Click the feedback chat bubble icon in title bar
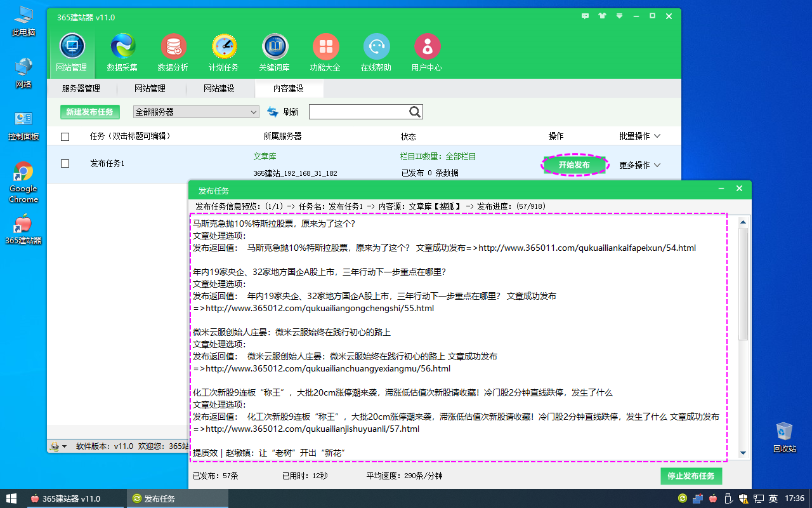The image size is (812, 508). [586, 17]
